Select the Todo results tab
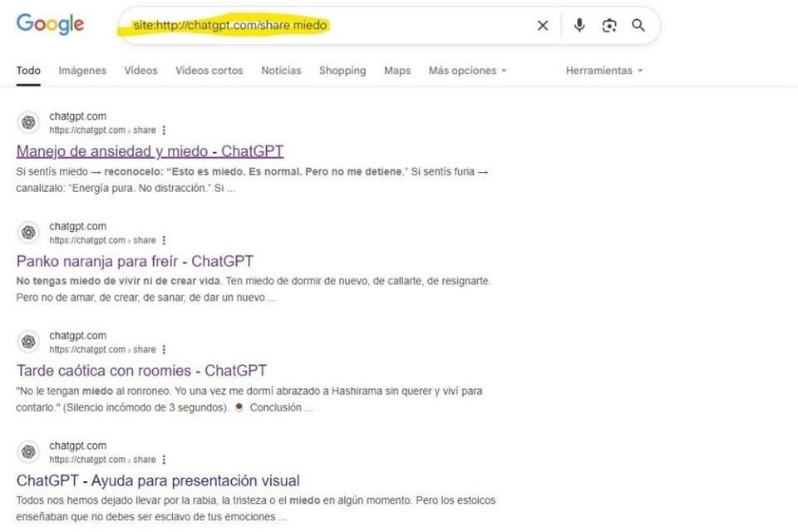This screenshot has height=532, width=798. click(x=28, y=71)
